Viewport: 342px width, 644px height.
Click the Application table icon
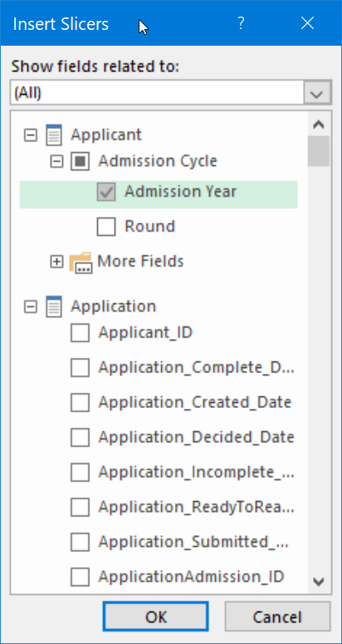54,307
